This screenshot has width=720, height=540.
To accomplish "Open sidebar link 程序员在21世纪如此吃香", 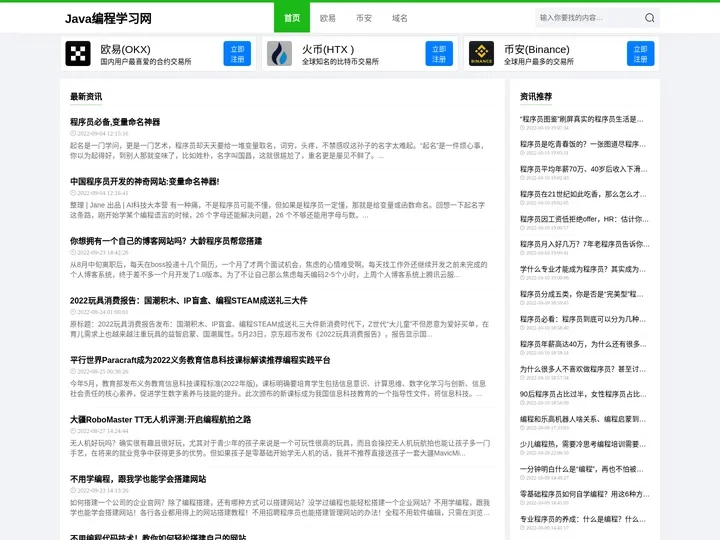I will click(583, 194).
